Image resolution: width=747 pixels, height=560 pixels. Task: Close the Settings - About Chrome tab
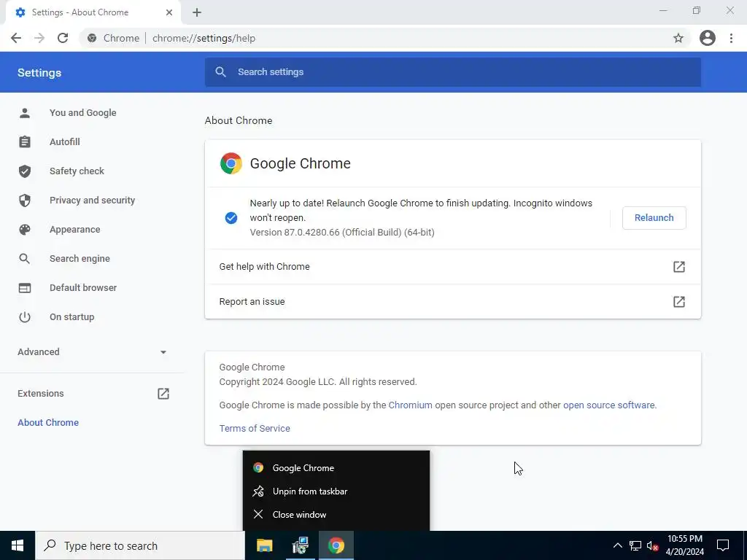click(x=169, y=12)
